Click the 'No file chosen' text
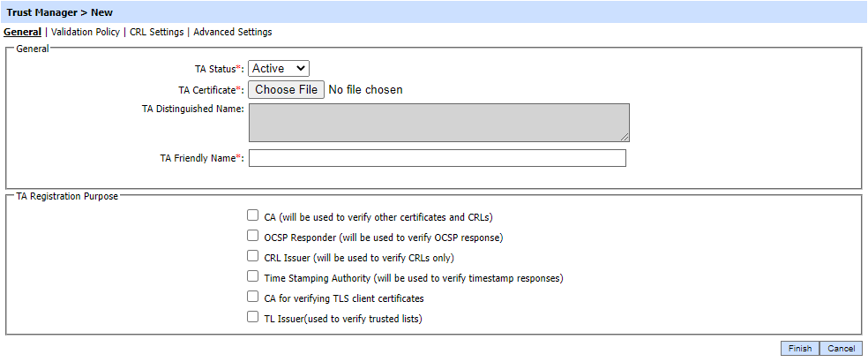Image resolution: width=868 pixels, height=362 pixels. pyautogui.click(x=365, y=89)
